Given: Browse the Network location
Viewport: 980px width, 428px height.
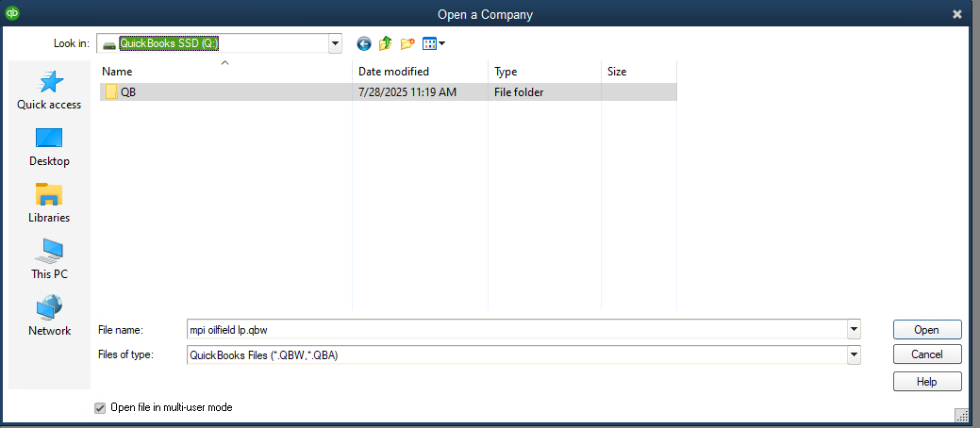Looking at the screenshot, I should point(49,316).
